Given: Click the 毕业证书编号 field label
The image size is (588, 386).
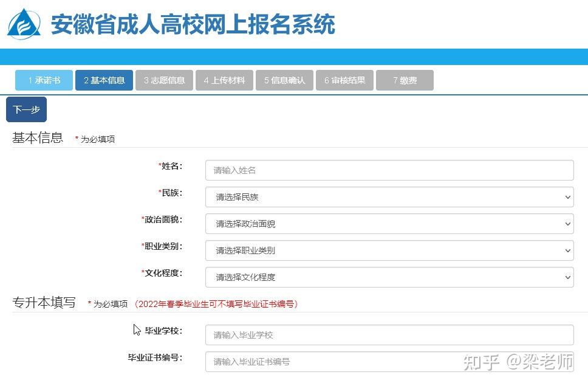Looking at the screenshot, I should point(156,357).
